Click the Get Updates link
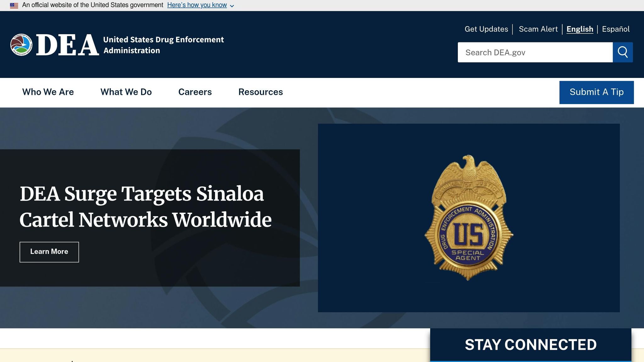Image resolution: width=644 pixels, height=362 pixels. 486,29
